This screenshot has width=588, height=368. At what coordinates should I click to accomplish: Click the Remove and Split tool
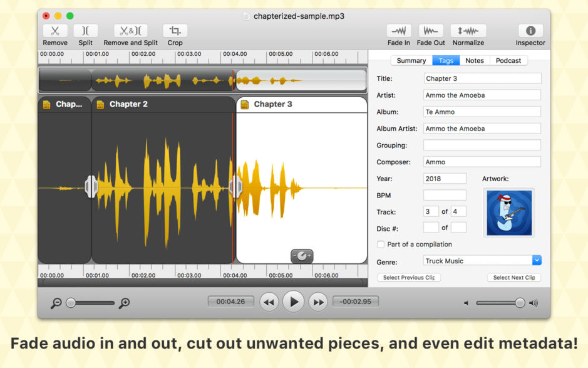[x=130, y=31]
